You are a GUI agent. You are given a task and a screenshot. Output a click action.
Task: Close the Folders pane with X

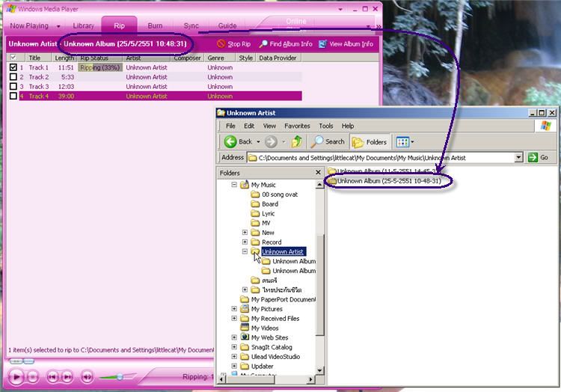tap(318, 173)
